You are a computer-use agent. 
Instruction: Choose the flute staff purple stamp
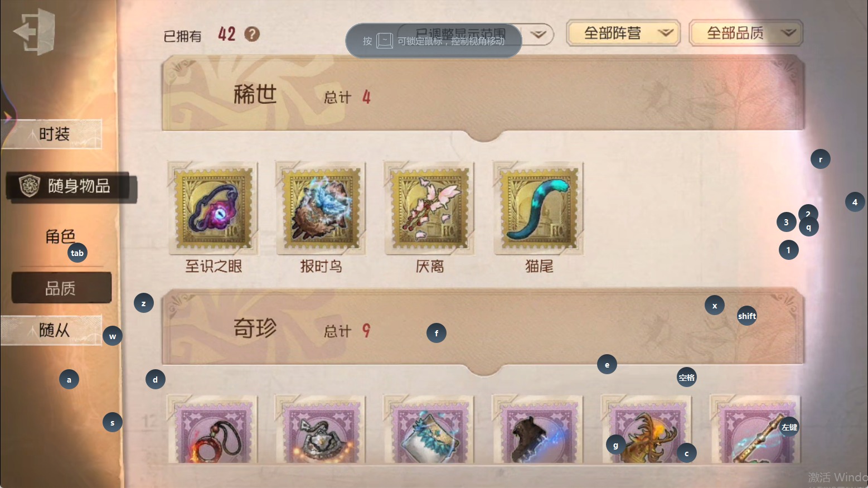[755, 429]
